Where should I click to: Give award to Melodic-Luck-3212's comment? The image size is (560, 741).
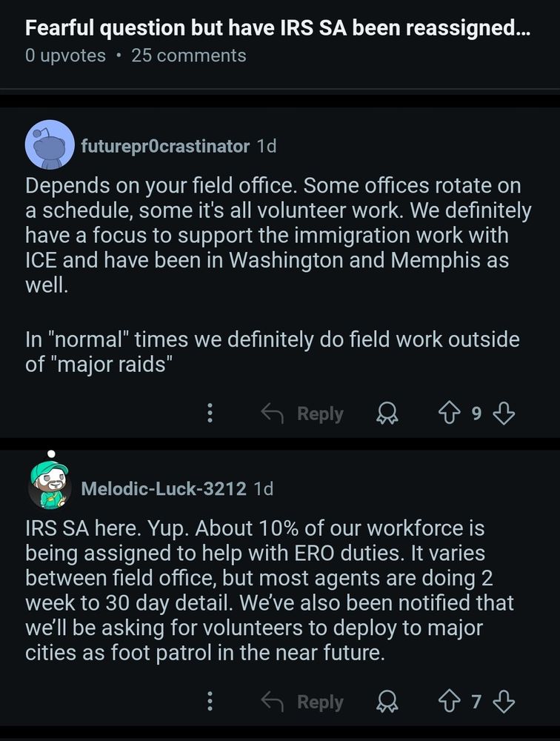point(387,701)
